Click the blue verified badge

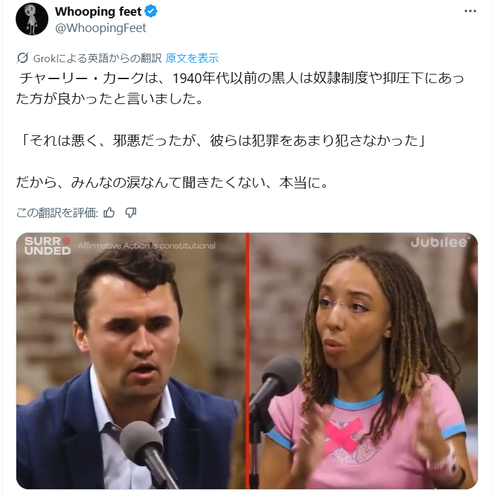[151, 11]
